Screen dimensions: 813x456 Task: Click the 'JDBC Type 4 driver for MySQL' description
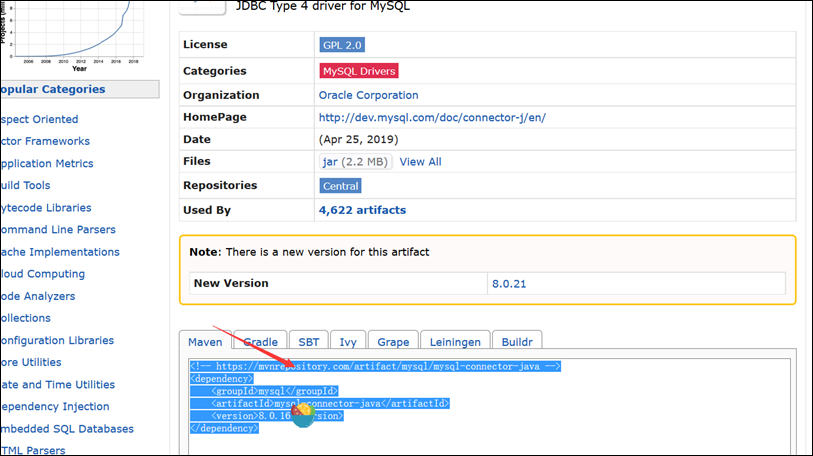click(x=323, y=7)
